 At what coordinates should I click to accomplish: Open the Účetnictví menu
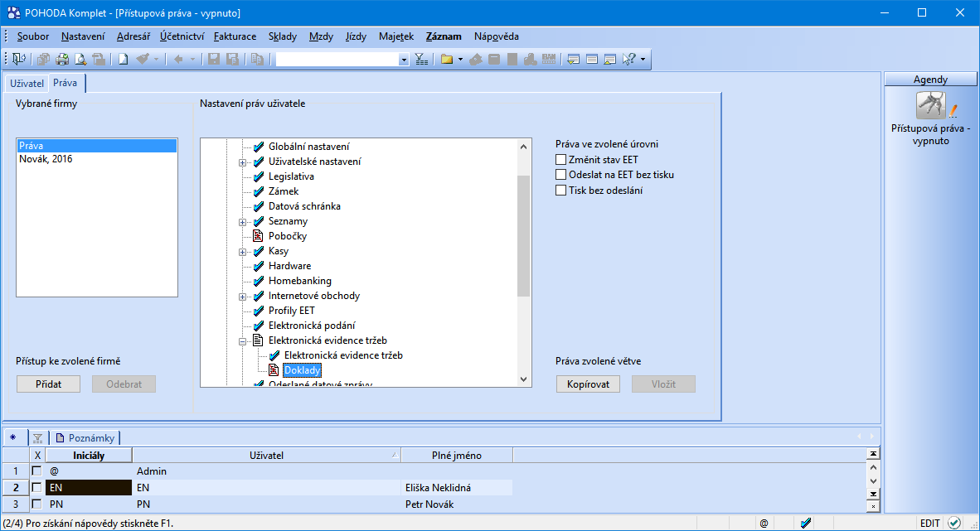[182, 36]
